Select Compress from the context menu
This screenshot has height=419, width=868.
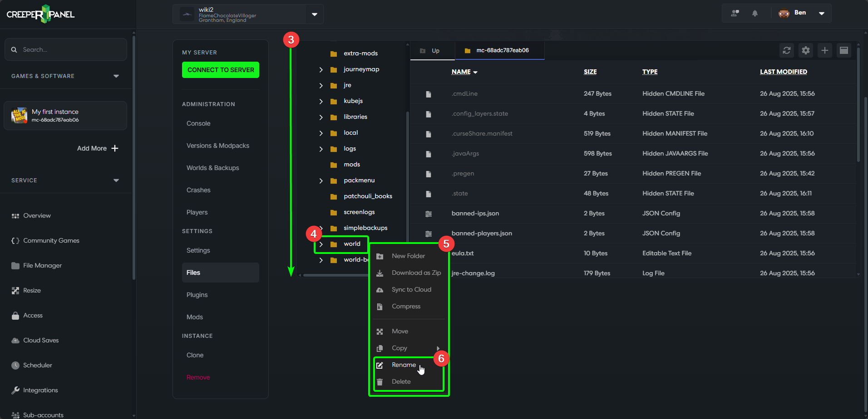406,307
